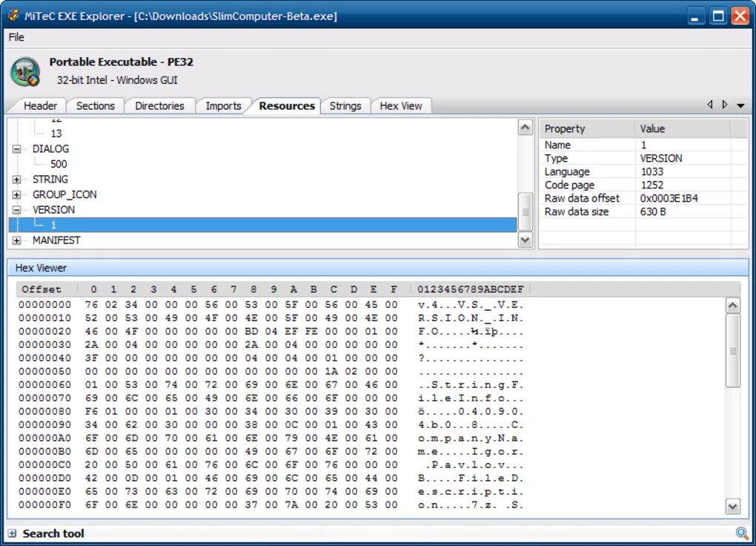The height and width of the screenshot is (546, 756).
Task: Open the Directories tab
Action: click(159, 106)
